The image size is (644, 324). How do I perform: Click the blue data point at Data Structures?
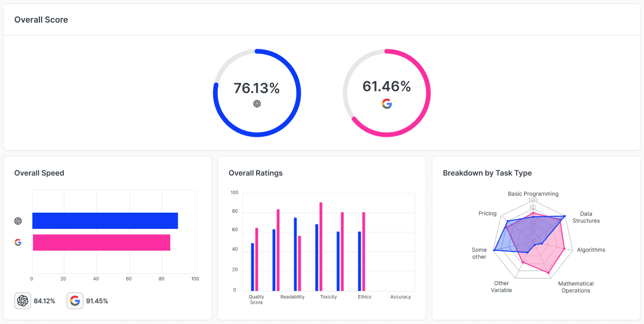point(564,216)
